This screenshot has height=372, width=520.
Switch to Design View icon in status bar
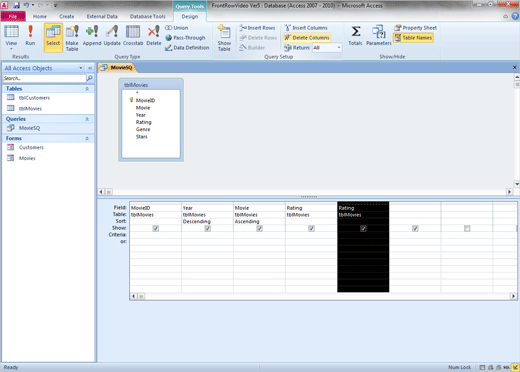pos(516,367)
